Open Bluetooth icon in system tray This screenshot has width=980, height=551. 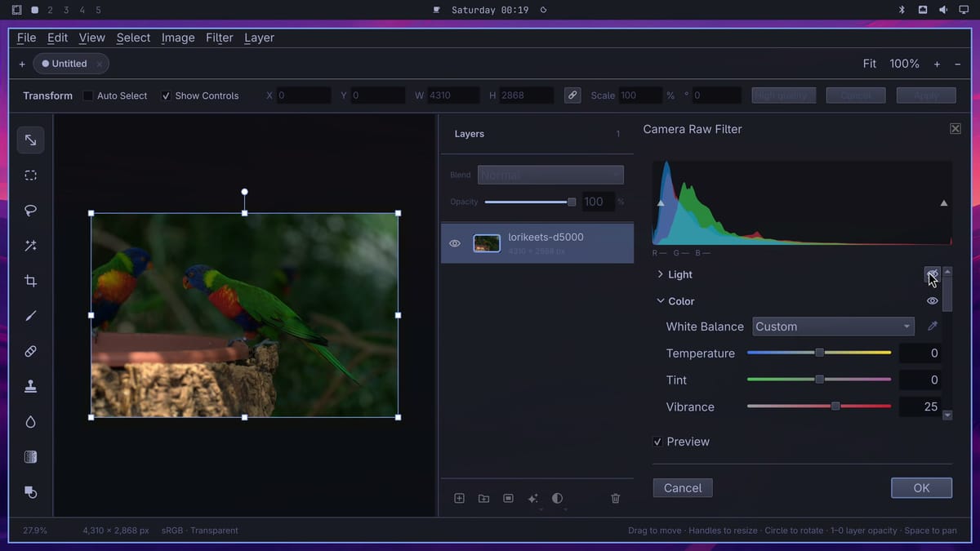click(x=902, y=10)
